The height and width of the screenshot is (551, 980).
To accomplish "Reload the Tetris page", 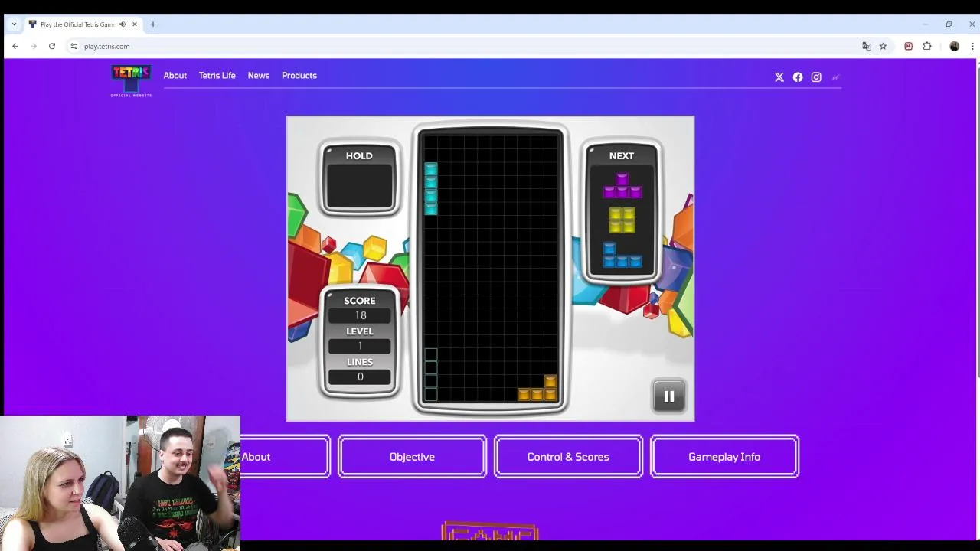I will (x=52, y=46).
